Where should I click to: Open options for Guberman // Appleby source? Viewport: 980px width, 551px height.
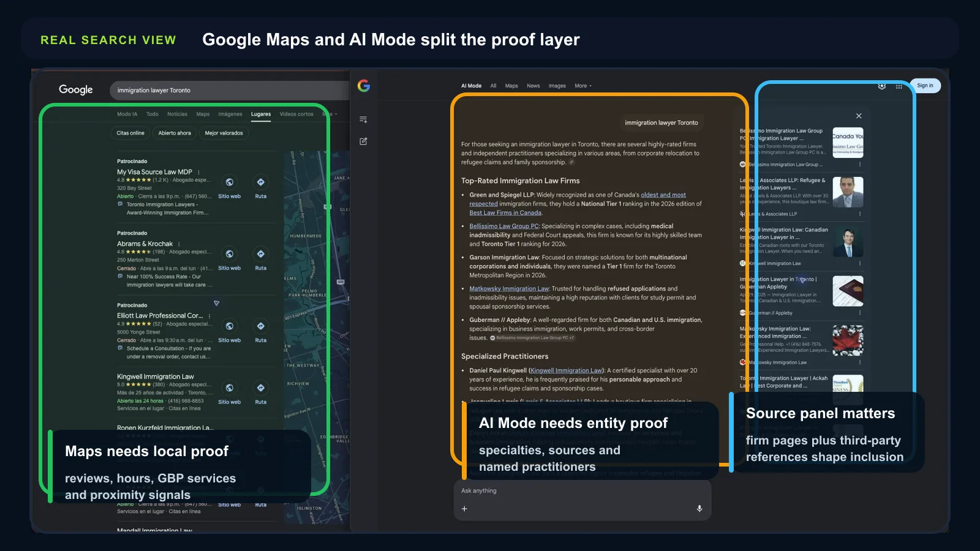click(860, 313)
